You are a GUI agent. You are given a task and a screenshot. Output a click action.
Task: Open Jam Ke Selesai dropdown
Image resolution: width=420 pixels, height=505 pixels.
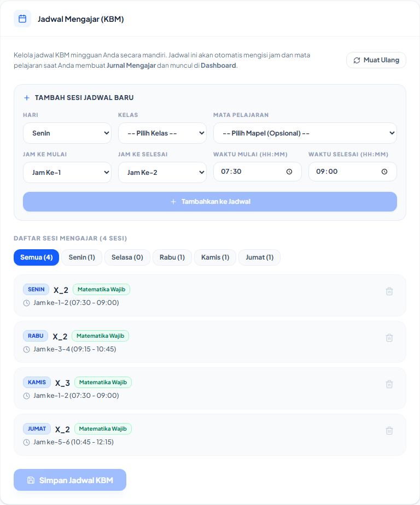[x=162, y=172]
